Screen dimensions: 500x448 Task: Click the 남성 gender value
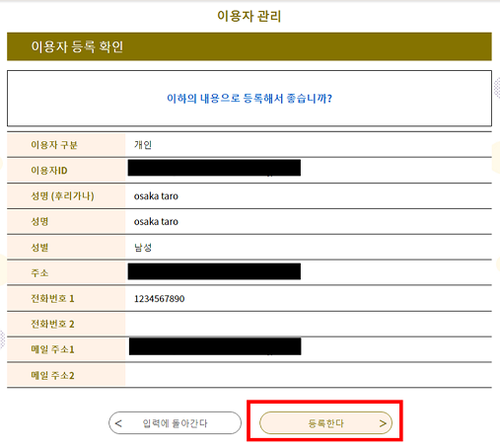tap(143, 248)
